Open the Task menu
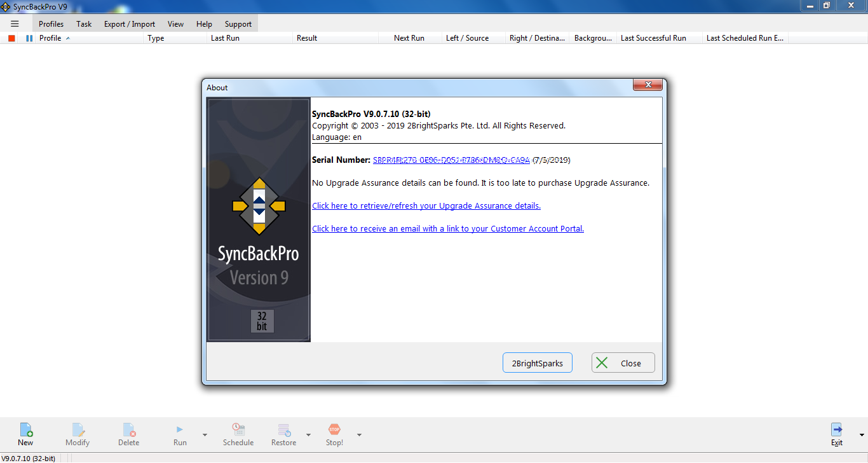This screenshot has width=868, height=463. click(x=84, y=24)
